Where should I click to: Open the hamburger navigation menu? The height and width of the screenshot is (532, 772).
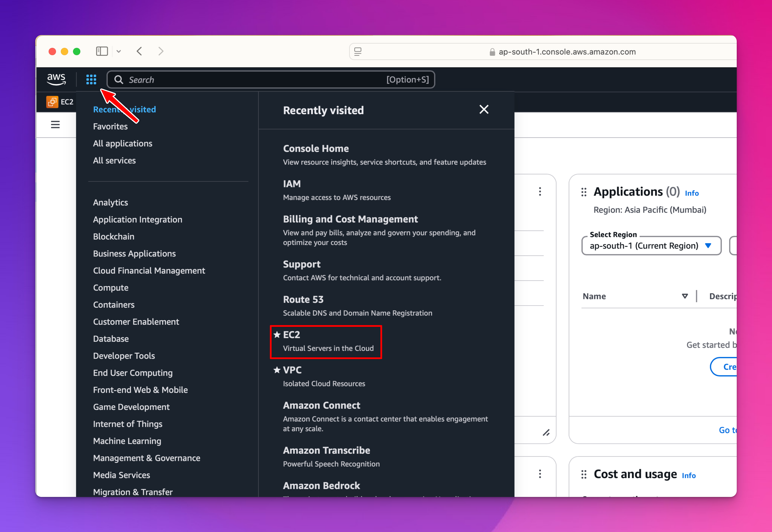coord(55,125)
